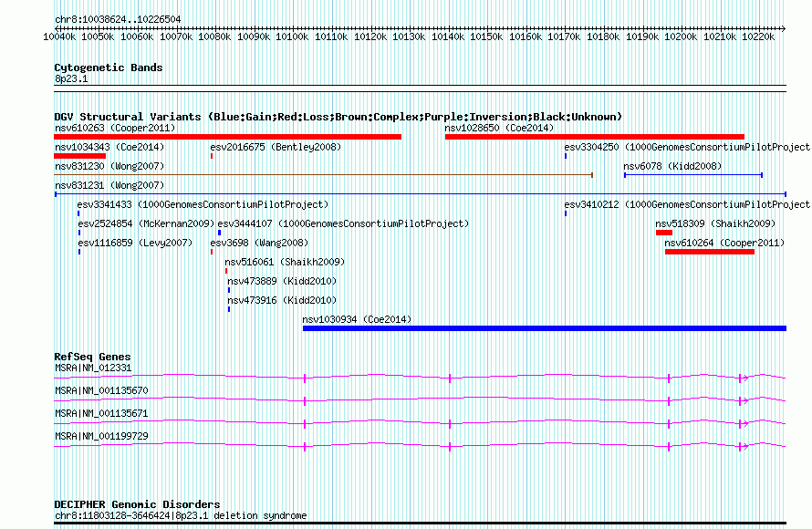Select the red loss bar under nsv610263
Screen dimensions: 812x529
(x=228, y=137)
